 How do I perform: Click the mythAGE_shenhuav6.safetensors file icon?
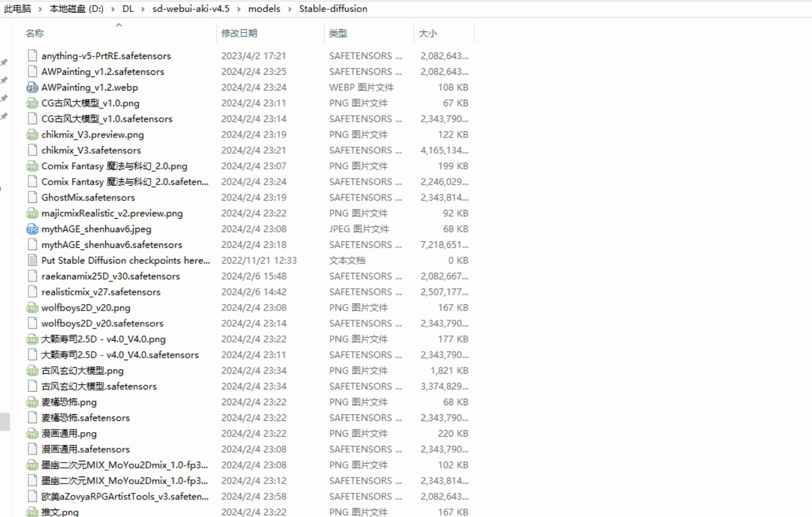point(32,245)
